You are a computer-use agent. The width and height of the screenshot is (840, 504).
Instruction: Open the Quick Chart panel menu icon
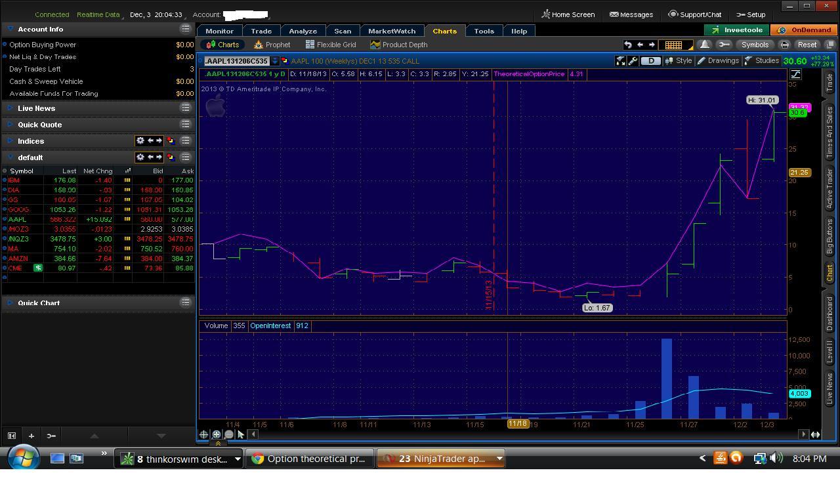186,302
